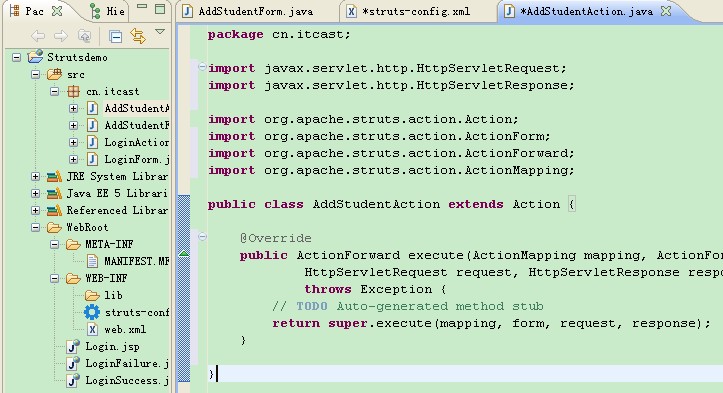Click the Up one level icon
The width and height of the screenshot is (723, 393).
tap(84, 36)
